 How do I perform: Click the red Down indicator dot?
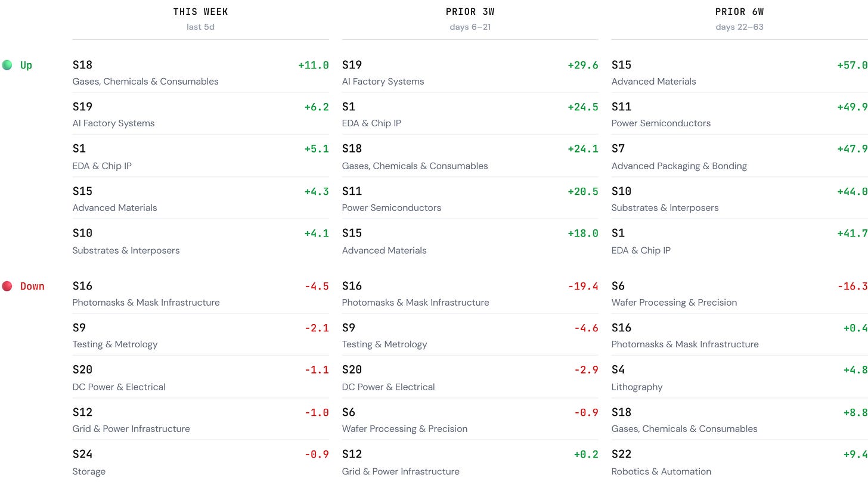(7, 286)
